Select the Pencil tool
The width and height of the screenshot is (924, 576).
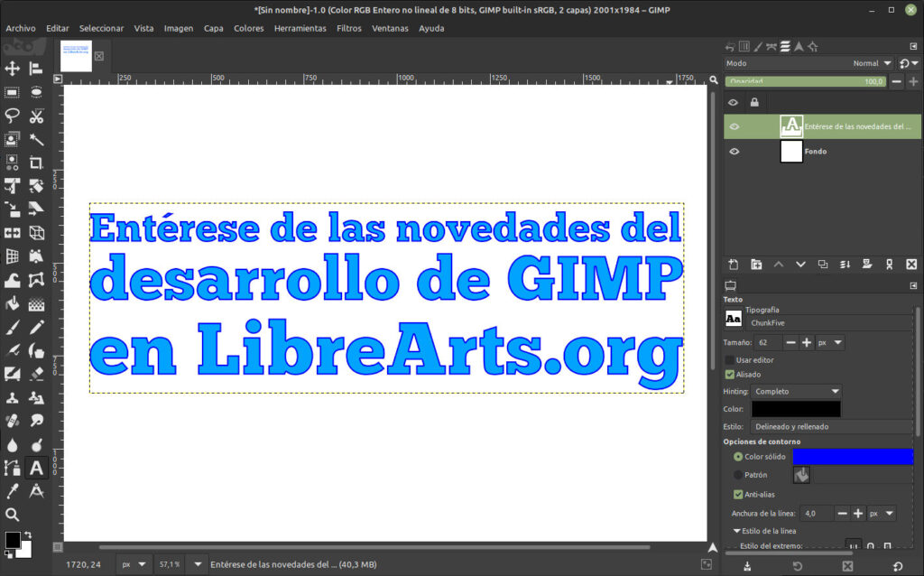[36, 327]
